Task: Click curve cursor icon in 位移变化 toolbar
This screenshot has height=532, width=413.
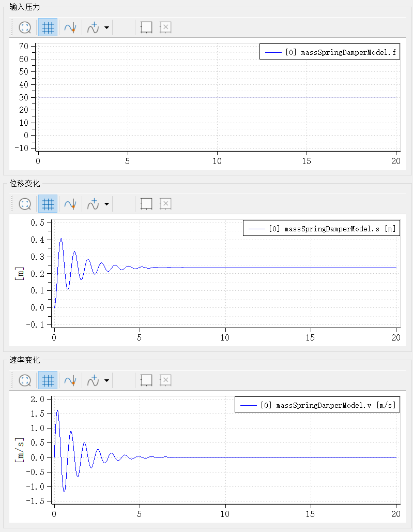Action: coord(70,204)
